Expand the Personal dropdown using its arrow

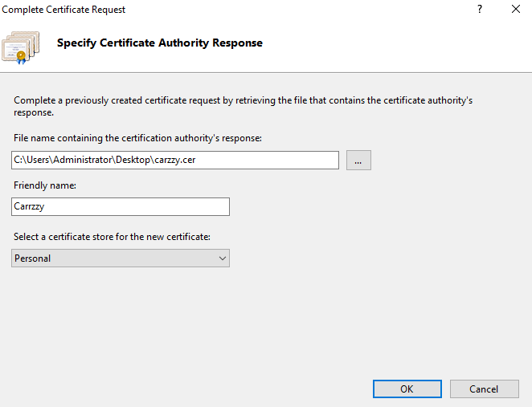tap(223, 258)
